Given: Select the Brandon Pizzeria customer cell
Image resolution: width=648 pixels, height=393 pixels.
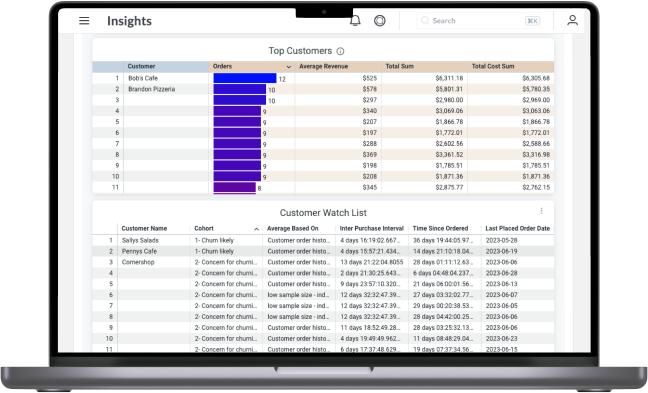Looking at the screenshot, I should (x=166, y=89).
